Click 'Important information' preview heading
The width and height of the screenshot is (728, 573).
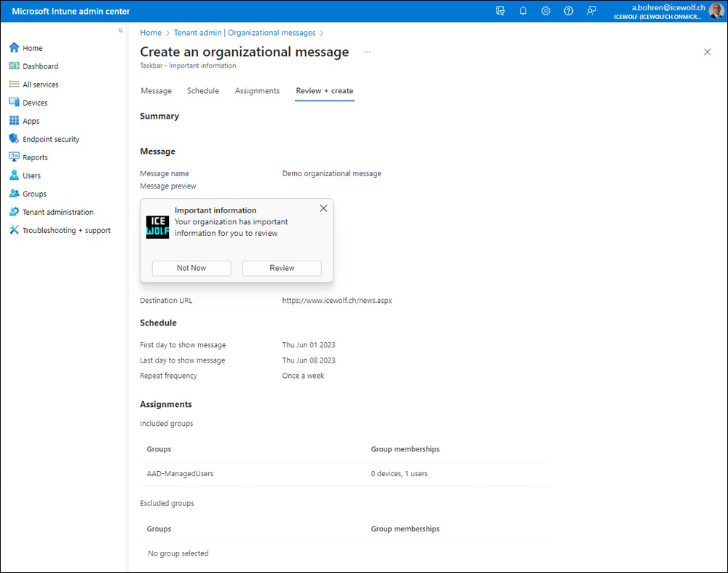tap(215, 210)
